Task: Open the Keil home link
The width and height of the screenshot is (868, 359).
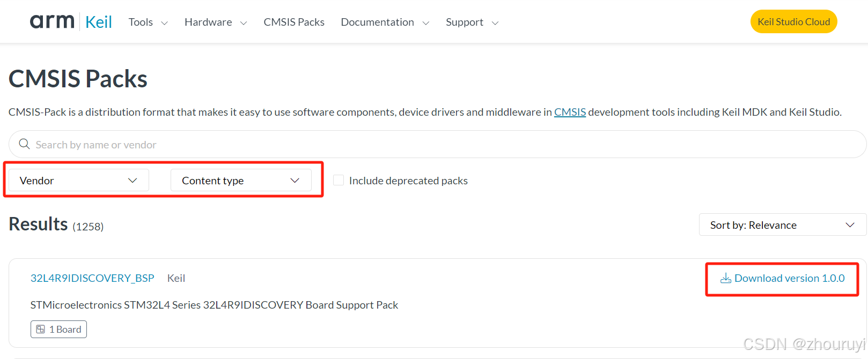Action: coord(99,22)
